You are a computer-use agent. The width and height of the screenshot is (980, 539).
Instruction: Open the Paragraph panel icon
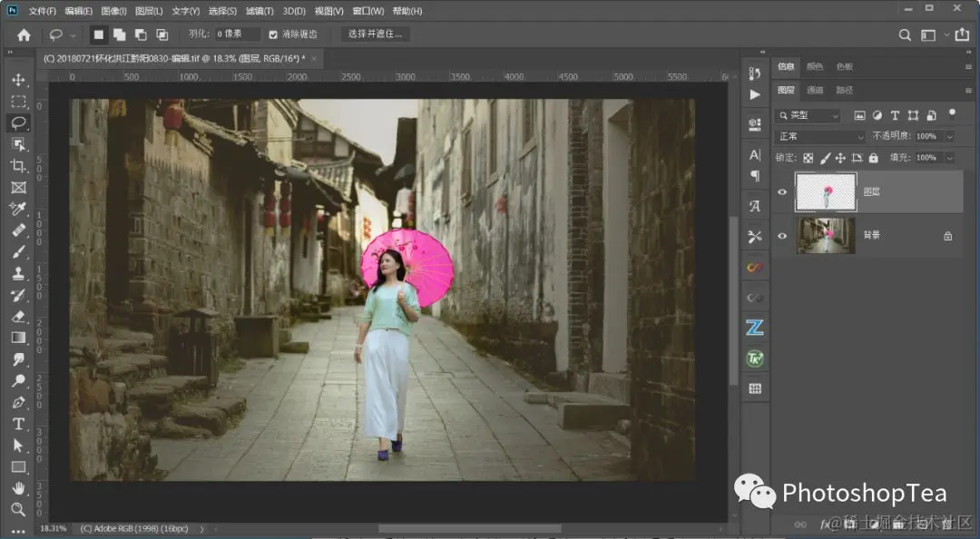coord(755,176)
